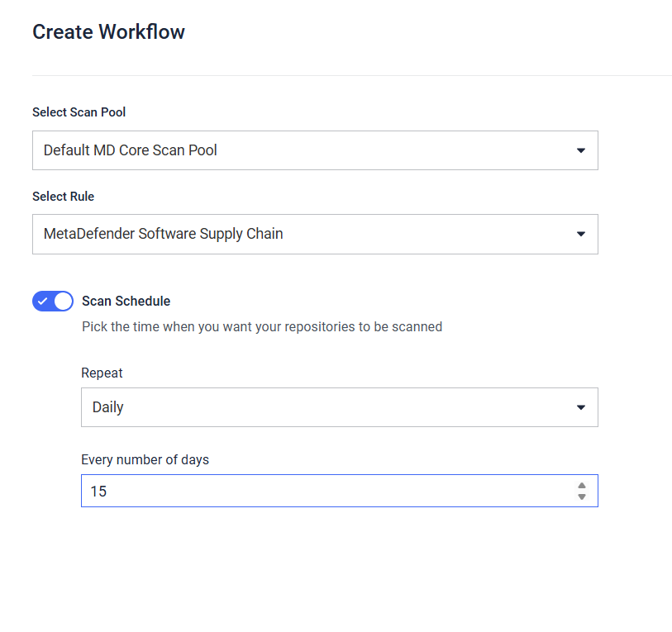The height and width of the screenshot is (632, 672).
Task: Click the white knob of the schedule switch
Action: click(63, 302)
